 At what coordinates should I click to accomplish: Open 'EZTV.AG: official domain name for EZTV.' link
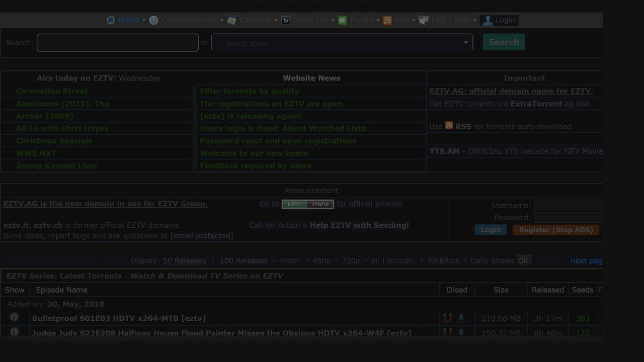click(511, 91)
